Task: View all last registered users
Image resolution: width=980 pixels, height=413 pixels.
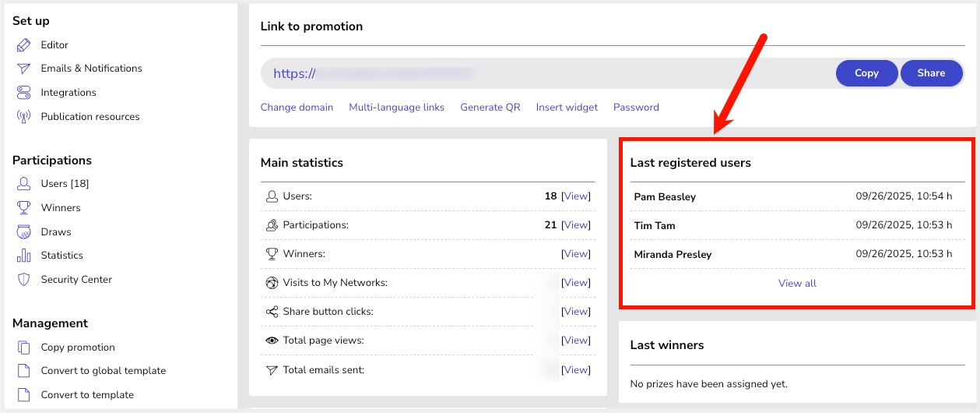Action: (797, 284)
